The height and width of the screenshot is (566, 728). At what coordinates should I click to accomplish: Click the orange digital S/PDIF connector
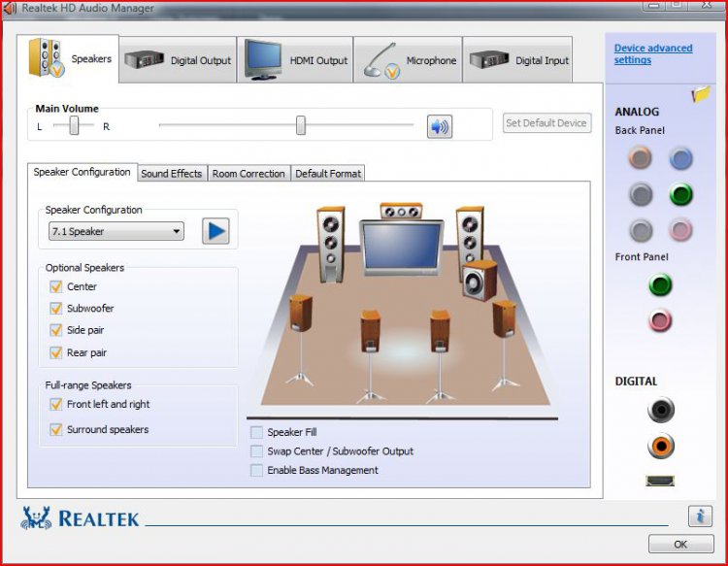[661, 446]
